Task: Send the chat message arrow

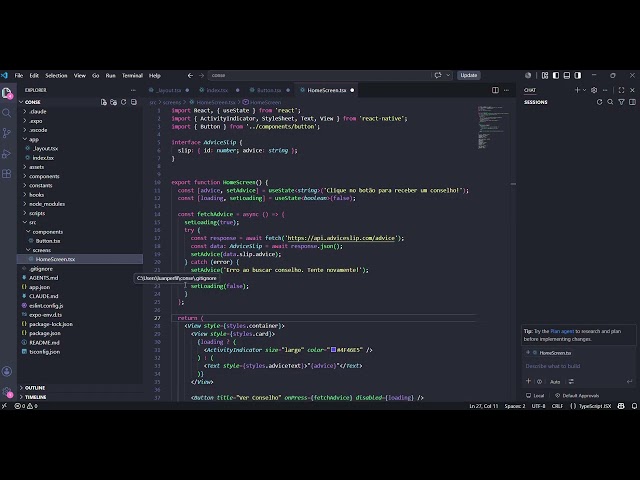Action: [629, 382]
